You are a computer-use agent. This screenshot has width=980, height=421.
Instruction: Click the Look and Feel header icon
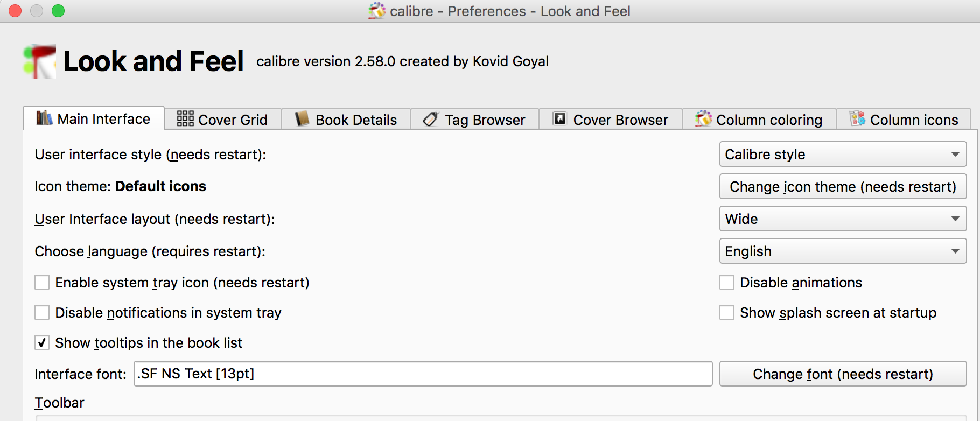tap(39, 61)
